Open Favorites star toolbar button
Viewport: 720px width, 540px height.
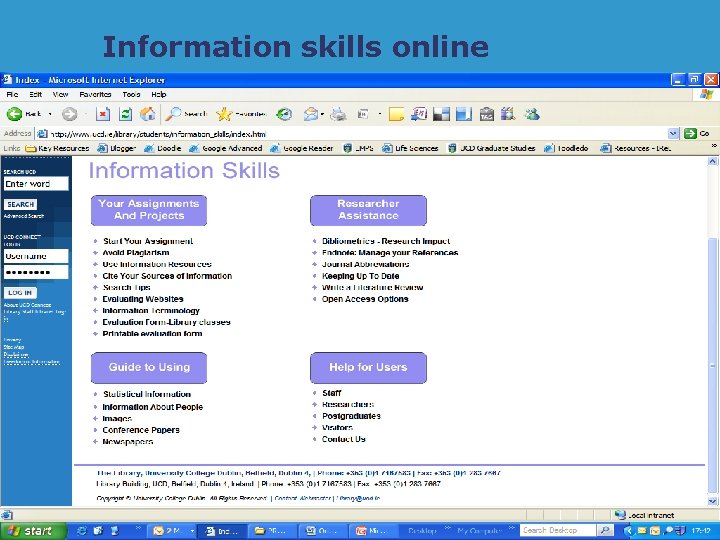[241, 114]
